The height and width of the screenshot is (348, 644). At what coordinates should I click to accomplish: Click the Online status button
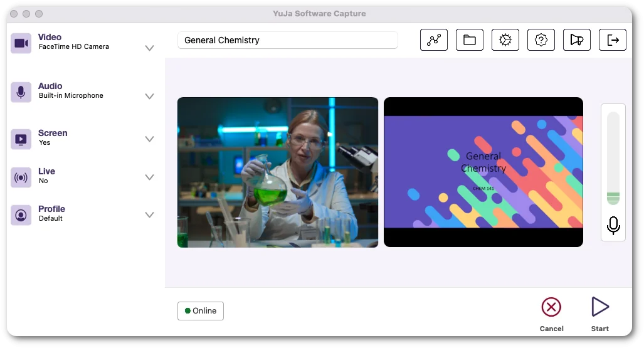(x=201, y=311)
